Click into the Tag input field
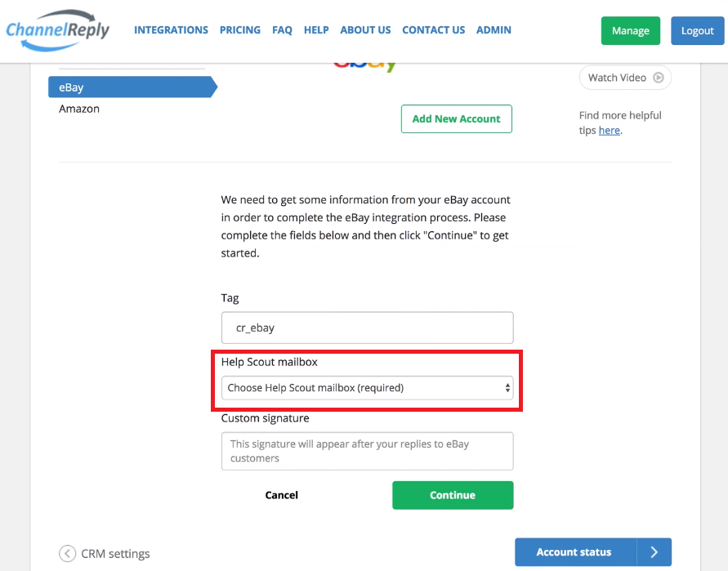Image resolution: width=728 pixels, height=571 pixels. tap(367, 328)
